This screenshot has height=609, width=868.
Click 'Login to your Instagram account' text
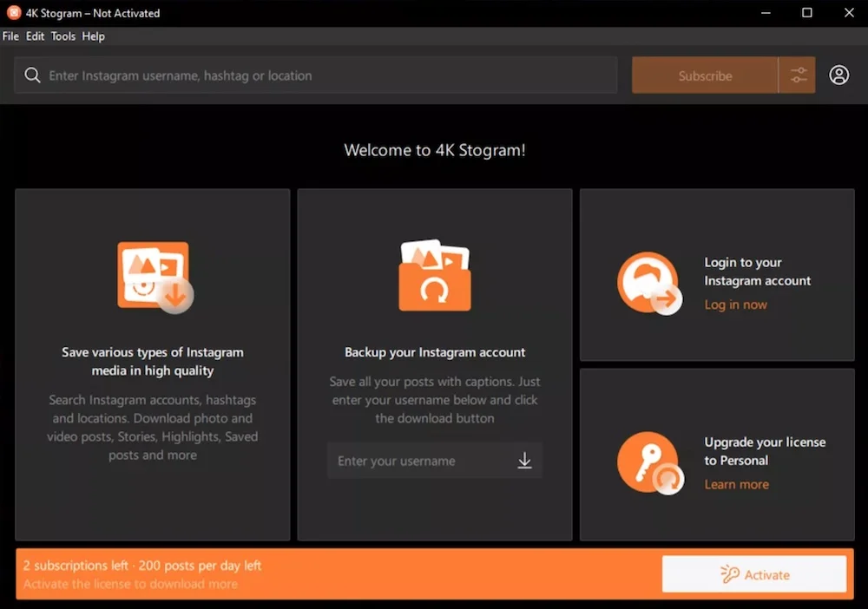pyautogui.click(x=757, y=272)
